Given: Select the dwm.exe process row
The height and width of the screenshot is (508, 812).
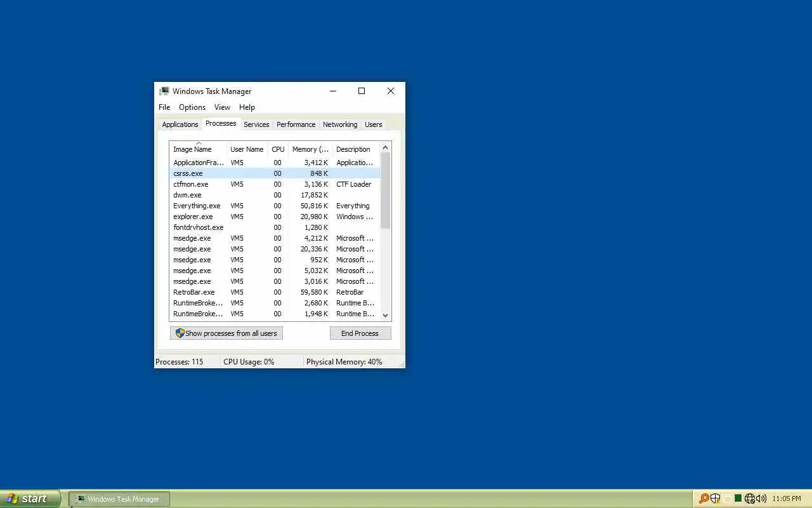Looking at the screenshot, I should pos(275,195).
